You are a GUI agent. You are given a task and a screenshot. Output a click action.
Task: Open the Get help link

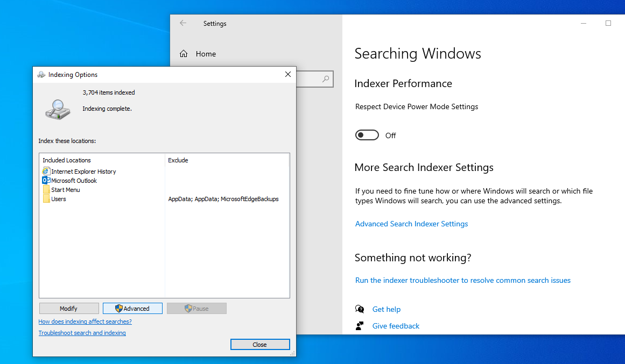pyautogui.click(x=386, y=309)
